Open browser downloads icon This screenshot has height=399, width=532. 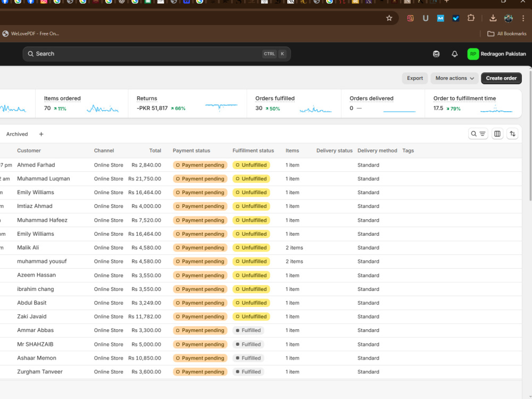(493, 18)
